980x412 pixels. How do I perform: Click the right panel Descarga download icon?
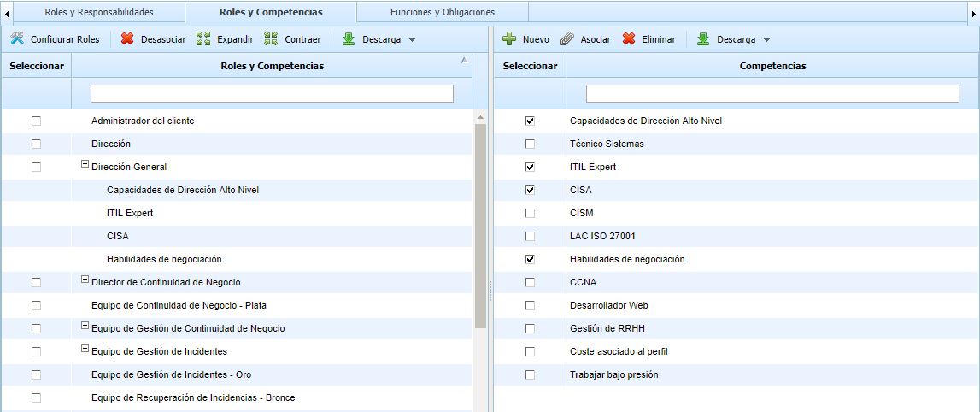703,39
